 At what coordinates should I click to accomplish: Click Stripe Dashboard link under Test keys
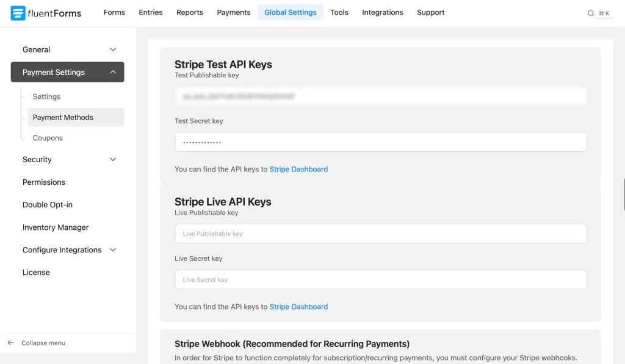pos(298,170)
